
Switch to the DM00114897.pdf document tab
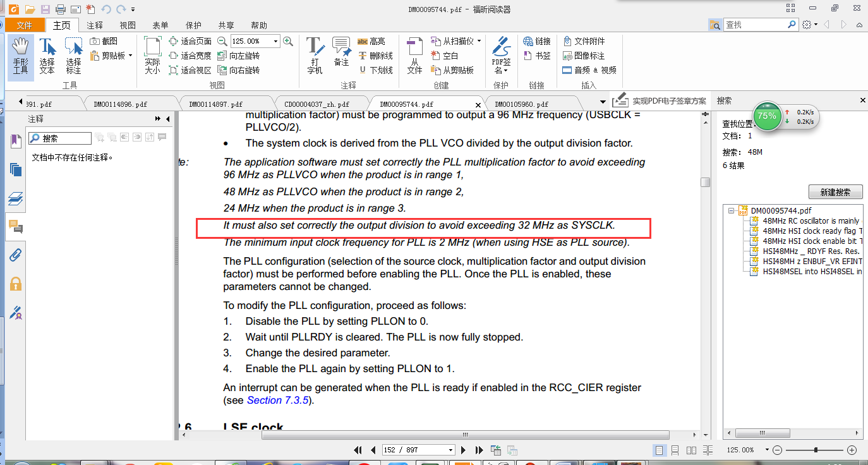(216, 104)
